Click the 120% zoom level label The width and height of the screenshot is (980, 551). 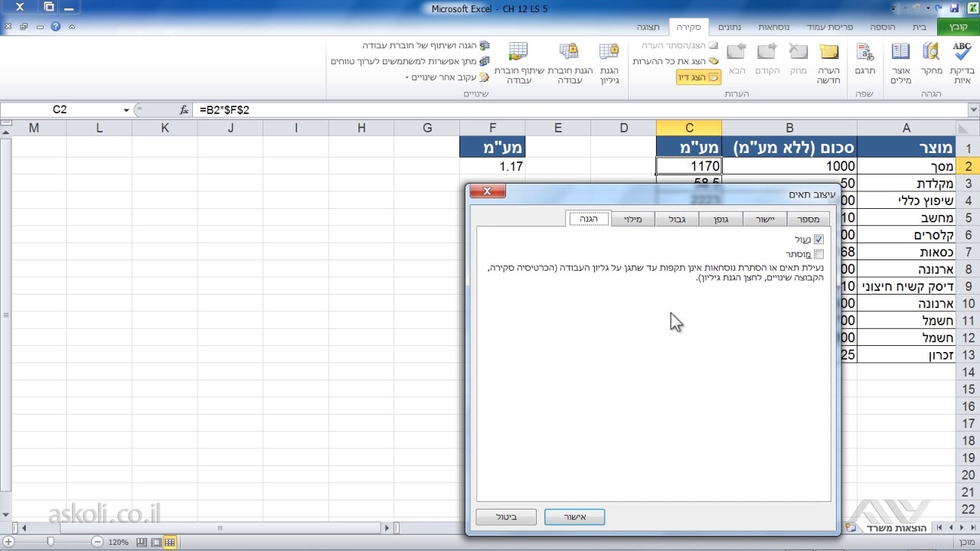click(x=119, y=542)
